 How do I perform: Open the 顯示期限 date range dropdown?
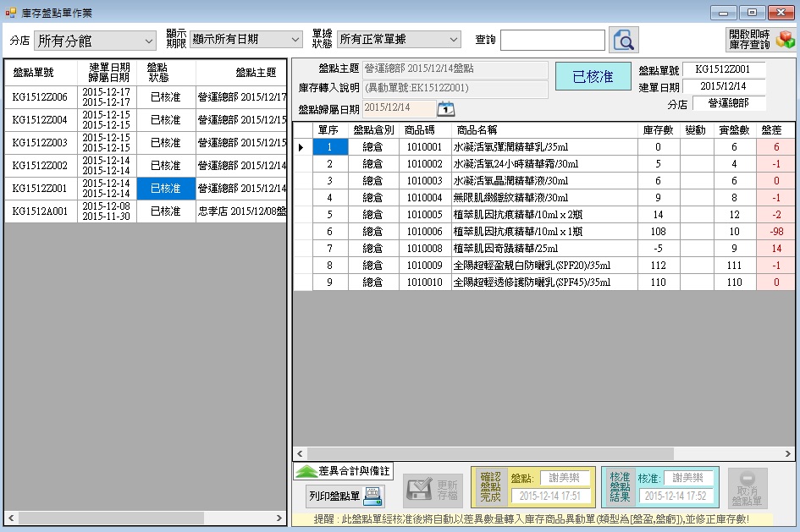click(246, 40)
